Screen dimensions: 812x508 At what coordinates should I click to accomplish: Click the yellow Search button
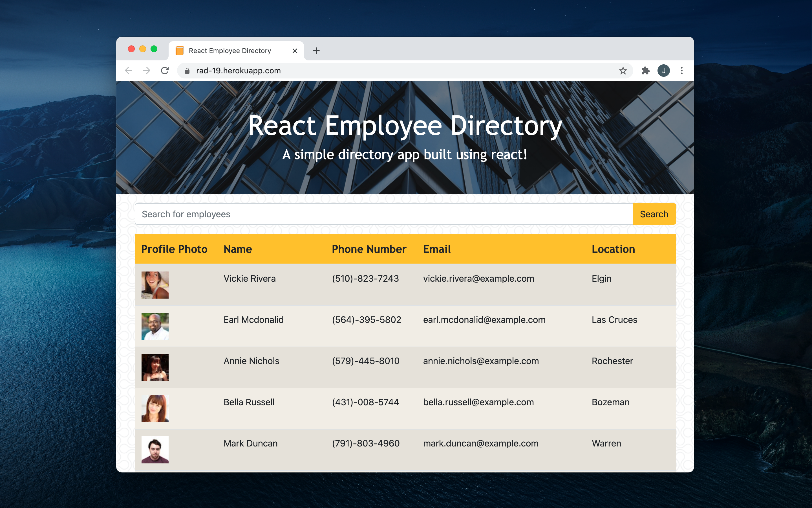[x=654, y=214]
